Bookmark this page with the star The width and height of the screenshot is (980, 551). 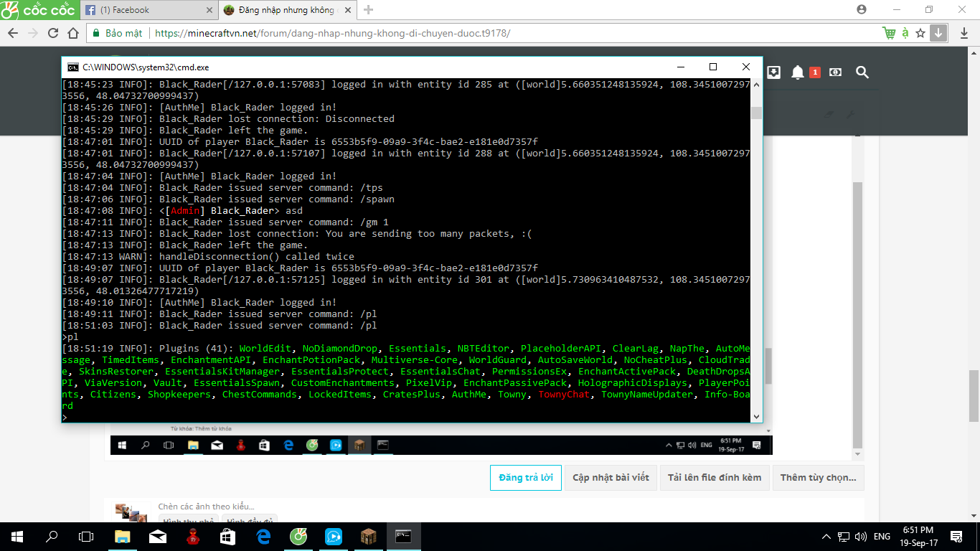pyautogui.click(x=920, y=33)
